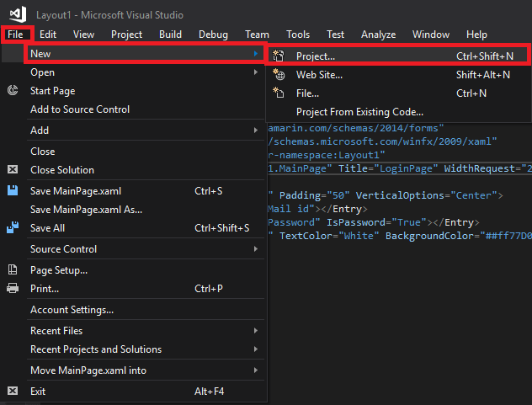Choose Account Settings from File menu
The height and width of the screenshot is (405, 532).
click(72, 310)
